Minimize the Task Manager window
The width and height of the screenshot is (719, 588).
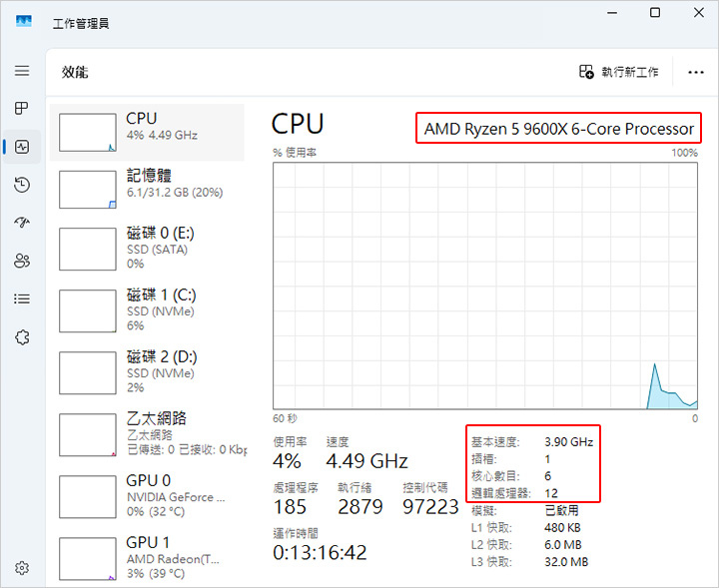point(612,13)
